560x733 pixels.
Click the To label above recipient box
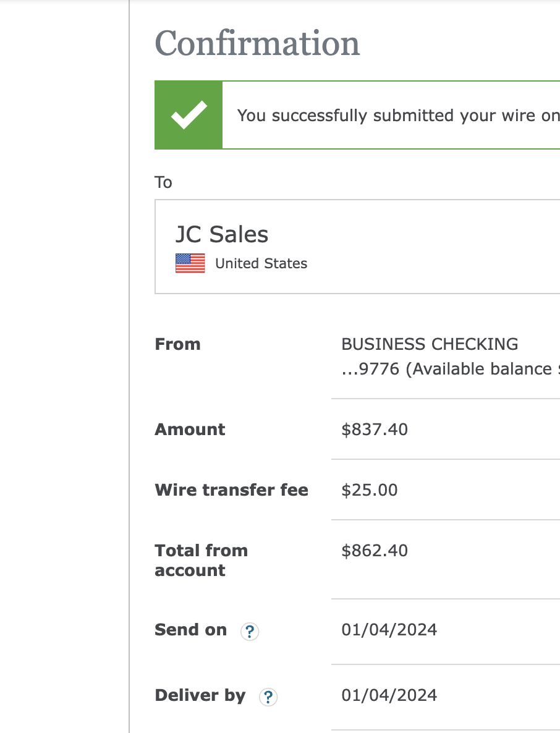[x=163, y=182]
